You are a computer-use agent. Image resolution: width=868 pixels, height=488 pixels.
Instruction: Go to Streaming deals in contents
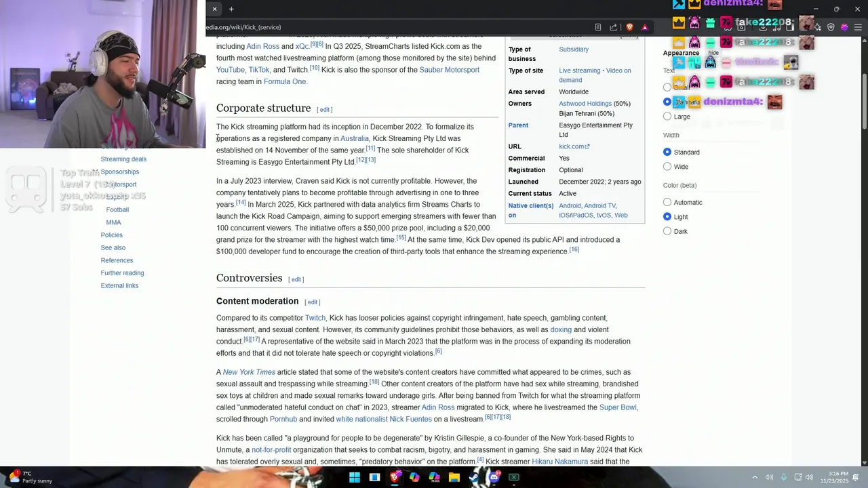click(x=123, y=159)
